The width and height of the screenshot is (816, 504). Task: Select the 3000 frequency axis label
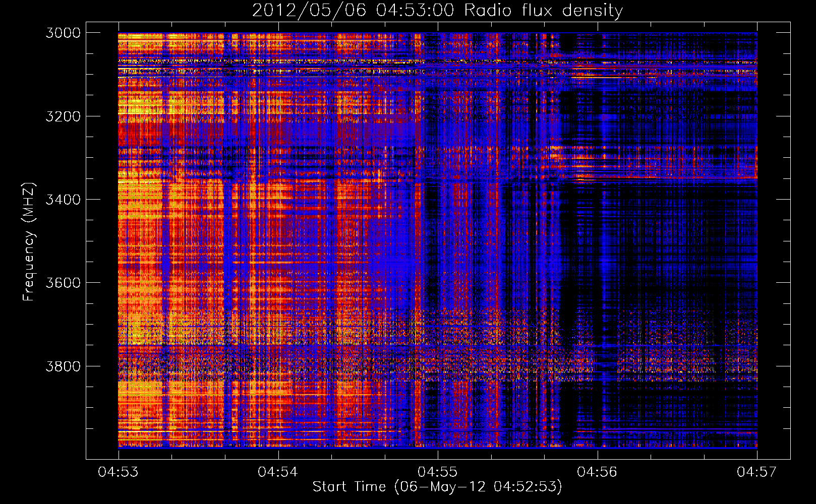coord(63,33)
